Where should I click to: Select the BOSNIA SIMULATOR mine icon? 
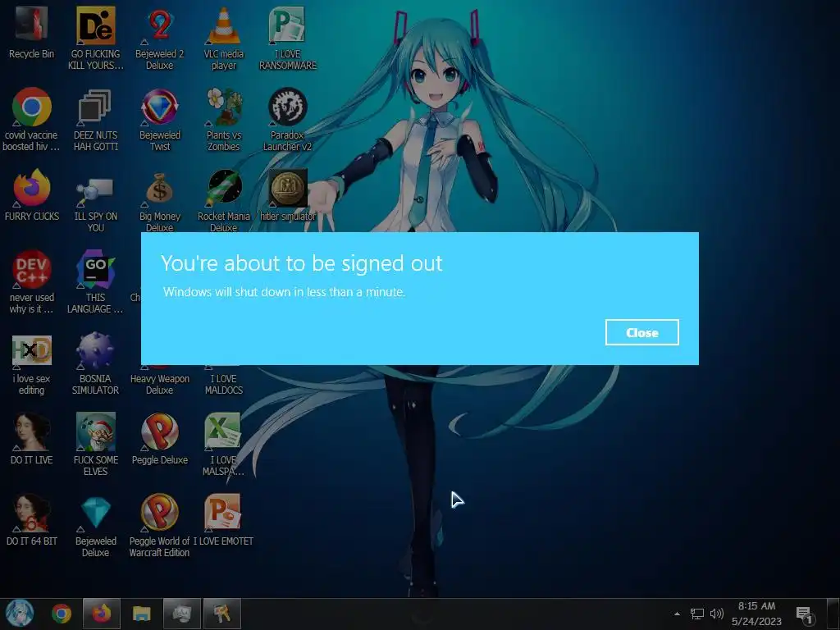tap(95, 351)
